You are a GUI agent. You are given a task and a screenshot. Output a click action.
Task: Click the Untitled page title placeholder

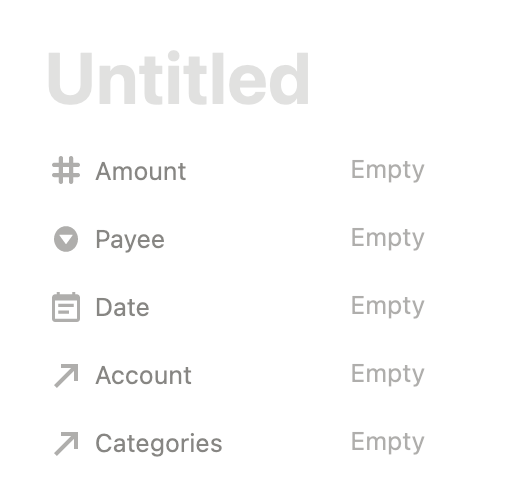(178, 78)
